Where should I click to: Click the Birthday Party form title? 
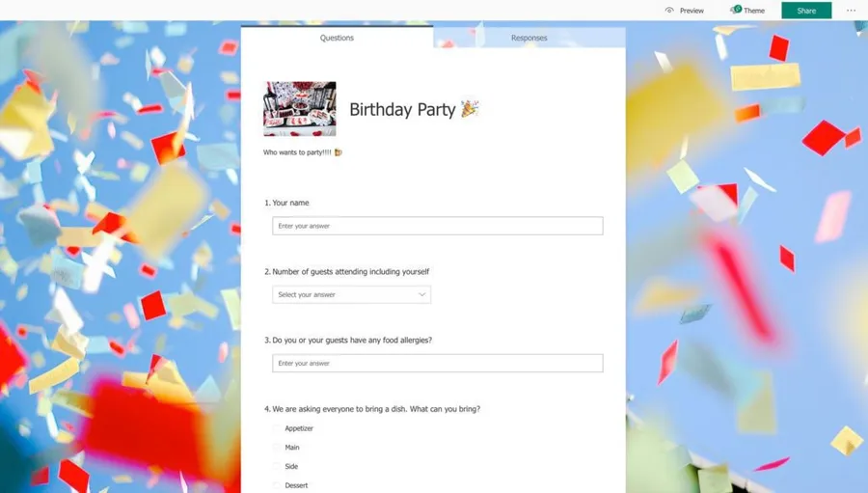(x=402, y=110)
